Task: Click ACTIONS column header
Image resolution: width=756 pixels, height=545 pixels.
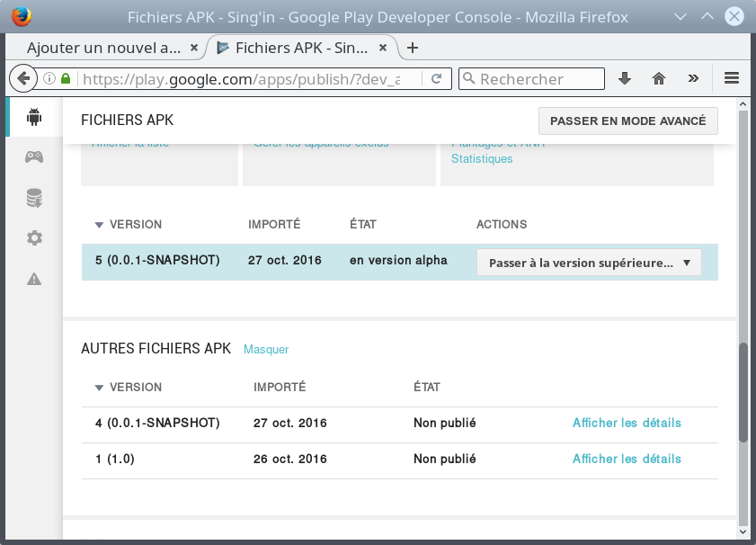Action: (x=502, y=224)
